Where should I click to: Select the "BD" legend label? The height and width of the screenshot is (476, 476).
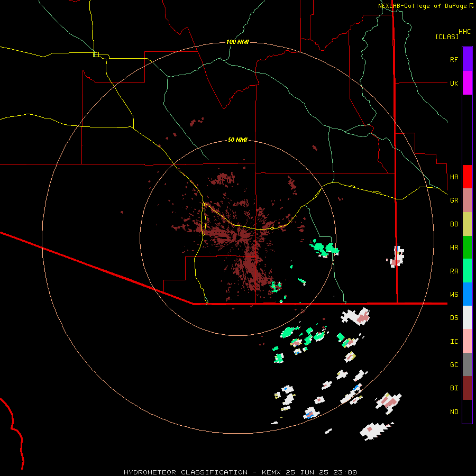click(x=454, y=224)
